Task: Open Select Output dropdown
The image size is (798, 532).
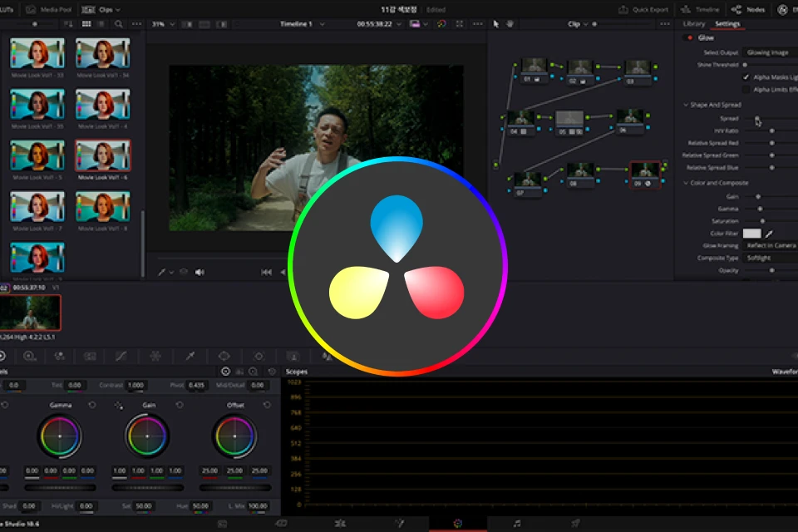Action: (x=770, y=52)
